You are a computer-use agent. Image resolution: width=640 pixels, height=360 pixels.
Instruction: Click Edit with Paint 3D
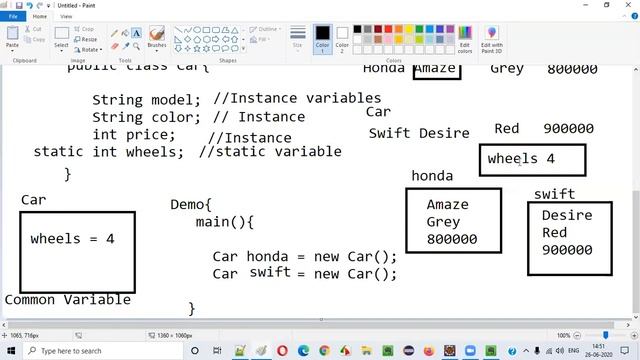tap(492, 40)
